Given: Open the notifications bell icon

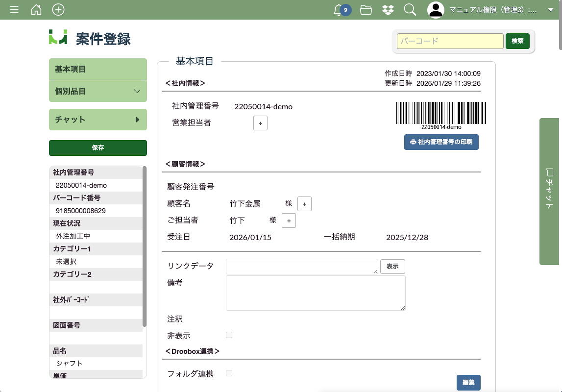Looking at the screenshot, I should 338,10.
